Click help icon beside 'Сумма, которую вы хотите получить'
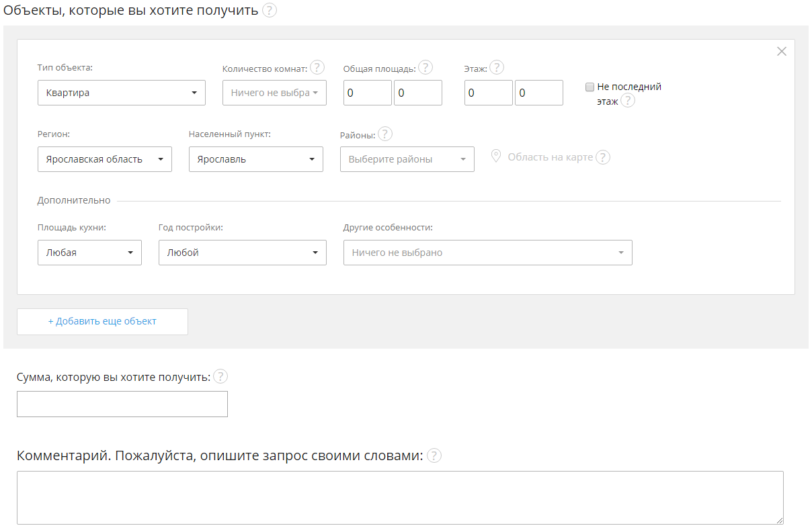Viewport: 812px width, 528px height. 220,376
